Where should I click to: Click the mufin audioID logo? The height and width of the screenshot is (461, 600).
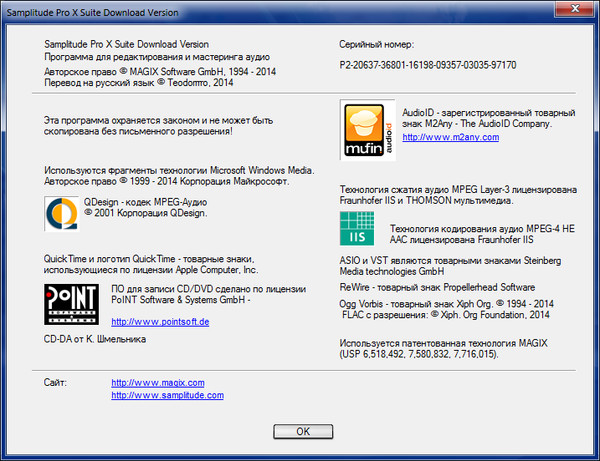tap(368, 128)
